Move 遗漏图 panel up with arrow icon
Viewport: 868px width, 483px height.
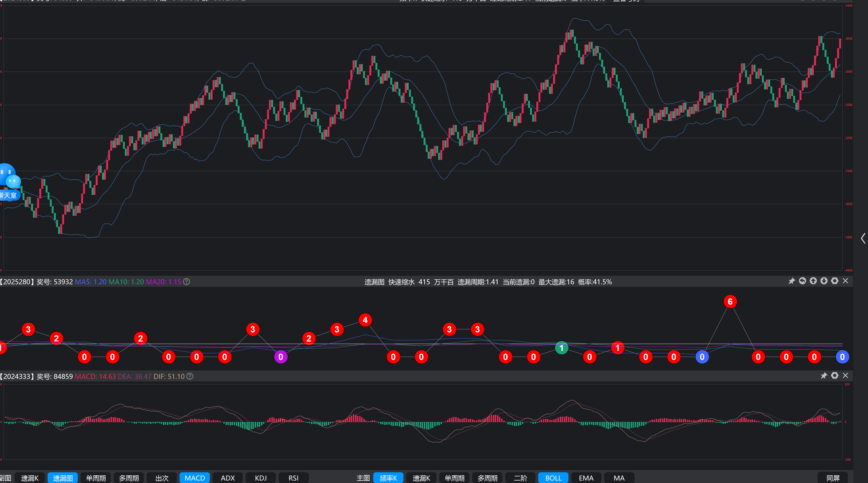point(813,281)
